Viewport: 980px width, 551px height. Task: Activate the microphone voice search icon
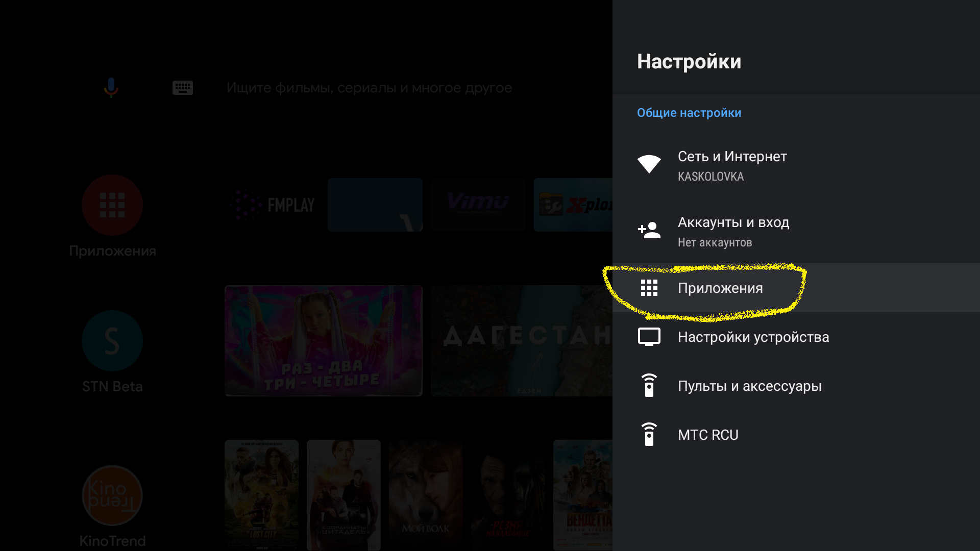click(x=111, y=87)
